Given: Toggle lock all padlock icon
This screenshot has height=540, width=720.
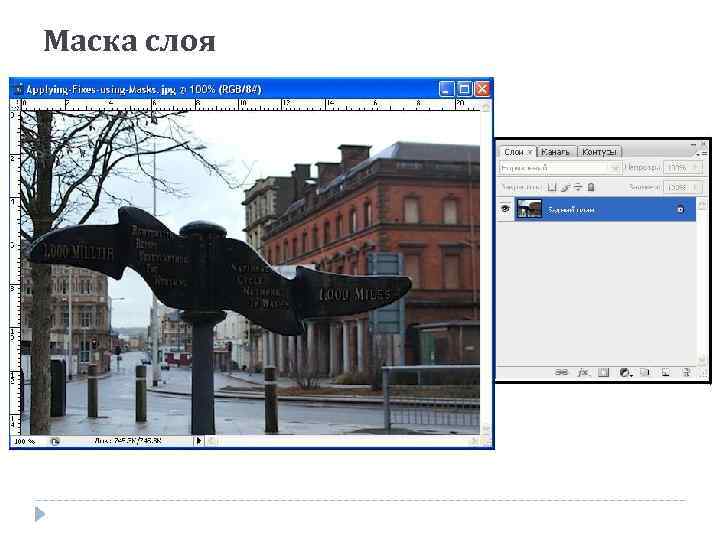Looking at the screenshot, I should (x=591, y=187).
